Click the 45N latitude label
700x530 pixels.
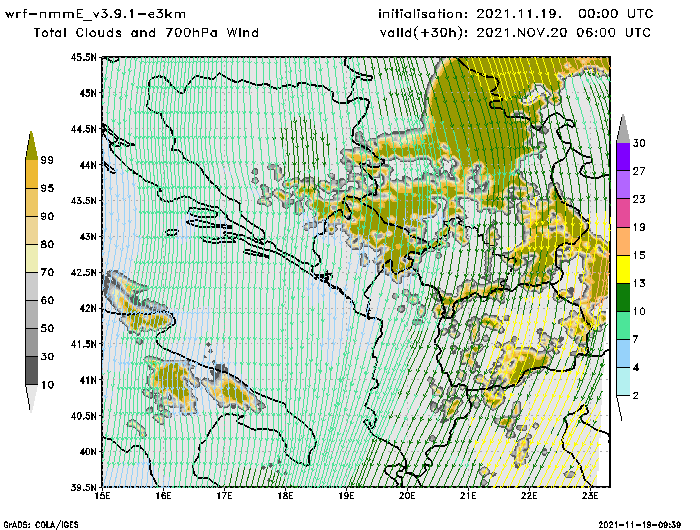[88, 93]
